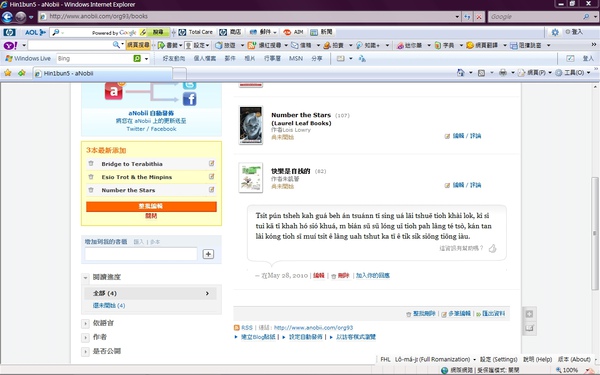Click the Yahoo Y! logo icon
Screen dimensions: 600x375
(x=10, y=46)
